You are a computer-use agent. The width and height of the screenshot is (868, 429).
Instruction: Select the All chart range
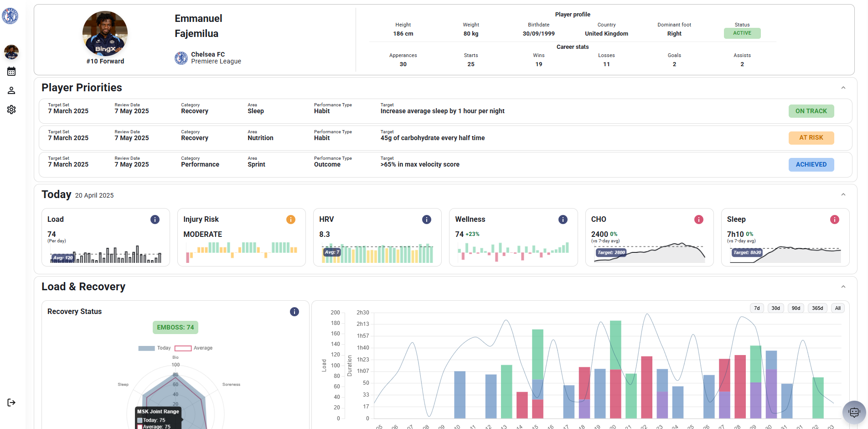pos(837,308)
